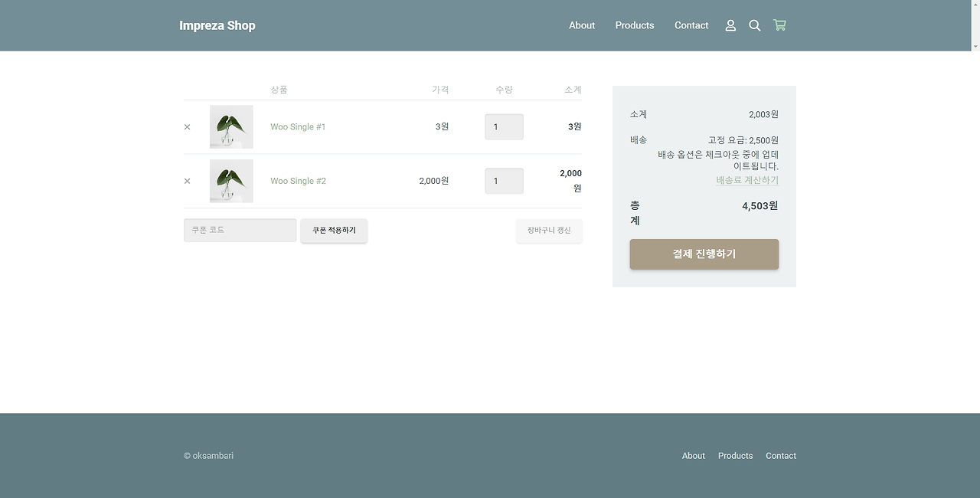Open the Woo Single #1 product thumbnail
This screenshot has height=498, width=980.
click(x=230, y=126)
